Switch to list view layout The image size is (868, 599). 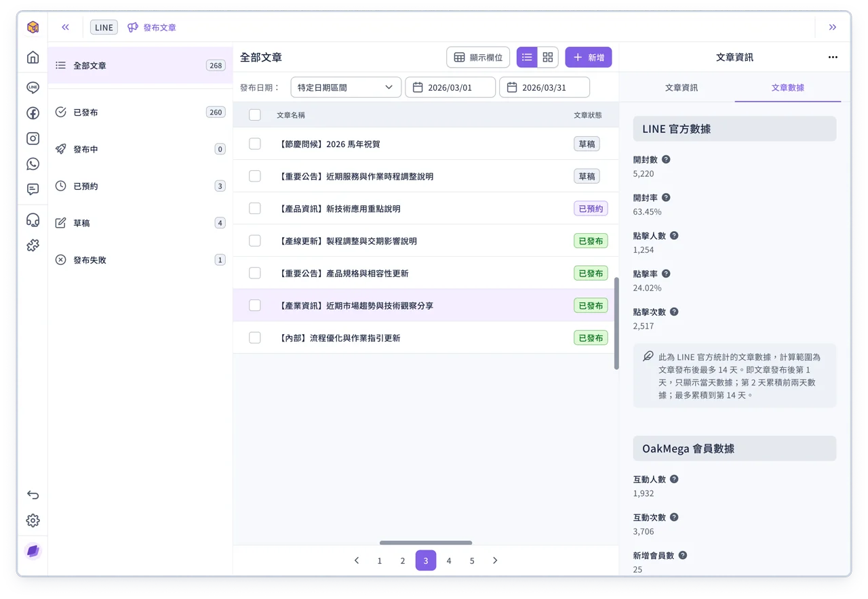click(527, 58)
